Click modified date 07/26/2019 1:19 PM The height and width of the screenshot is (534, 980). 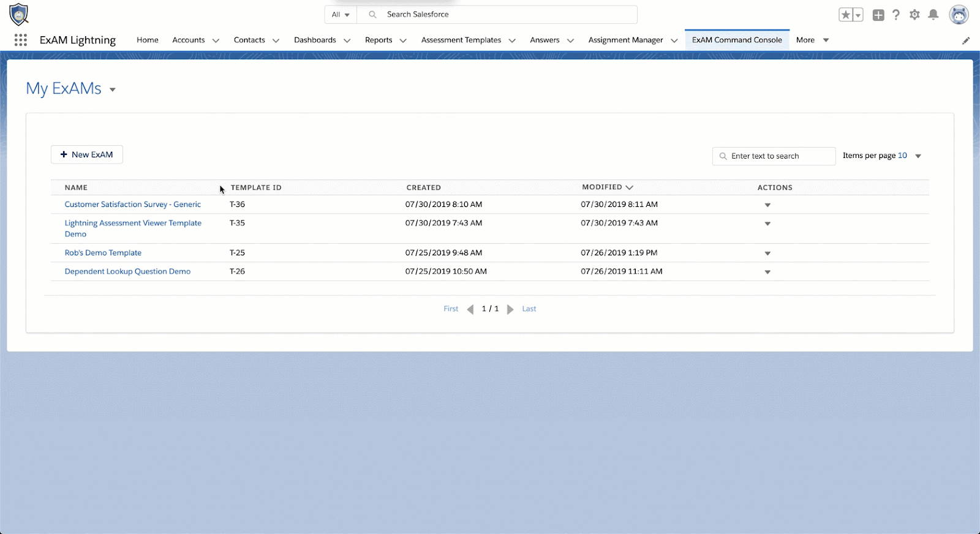tap(619, 253)
